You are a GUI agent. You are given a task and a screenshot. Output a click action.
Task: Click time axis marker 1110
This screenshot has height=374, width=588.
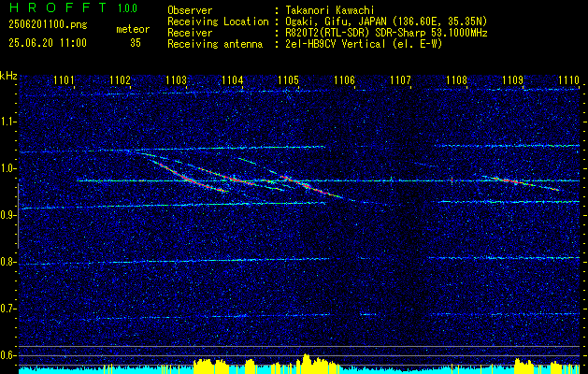coord(569,79)
